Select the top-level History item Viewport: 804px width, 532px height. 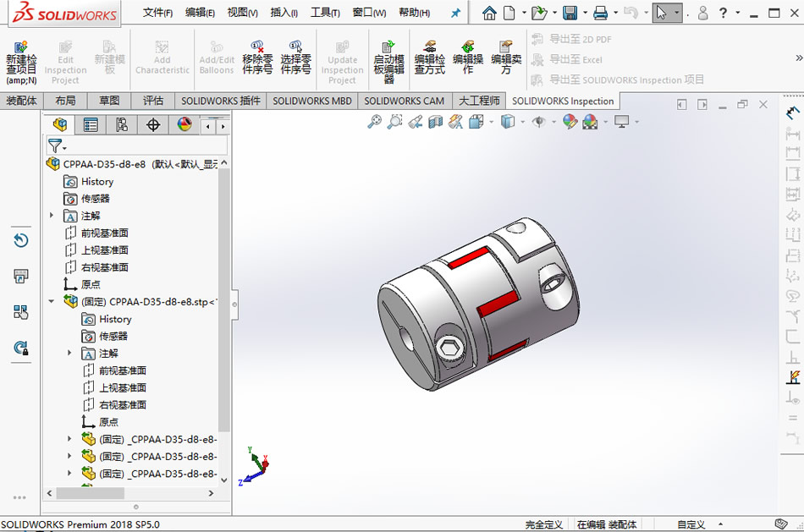[97, 182]
